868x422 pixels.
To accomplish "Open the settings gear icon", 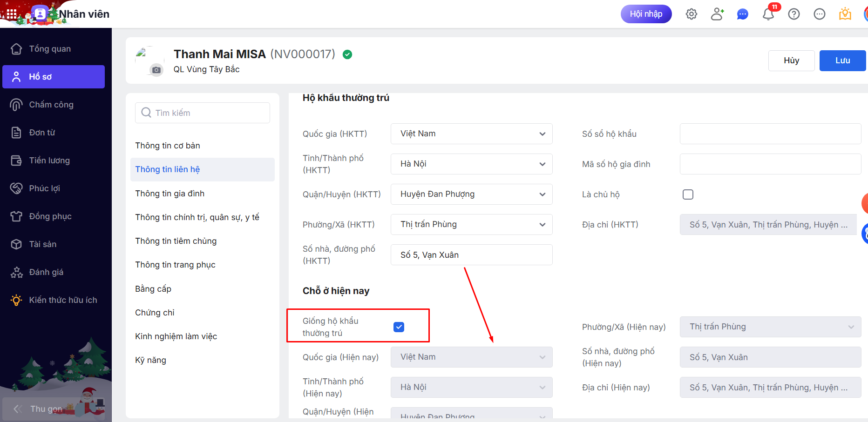I will [692, 14].
